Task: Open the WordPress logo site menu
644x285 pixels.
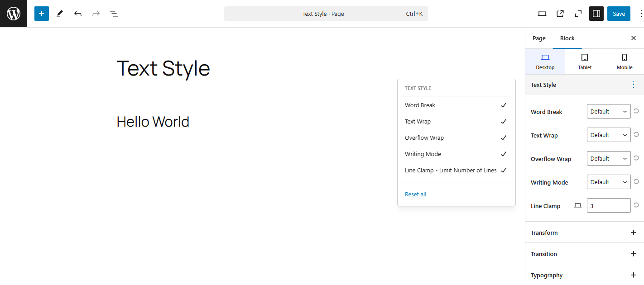Action: pos(14,14)
